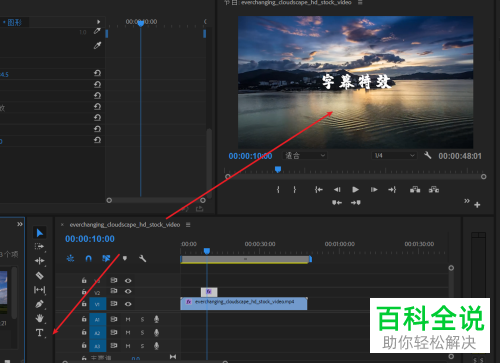Image resolution: width=500 pixels, height=363 pixels.
Task: Open timeline display settings wrench
Action: [x=142, y=258]
